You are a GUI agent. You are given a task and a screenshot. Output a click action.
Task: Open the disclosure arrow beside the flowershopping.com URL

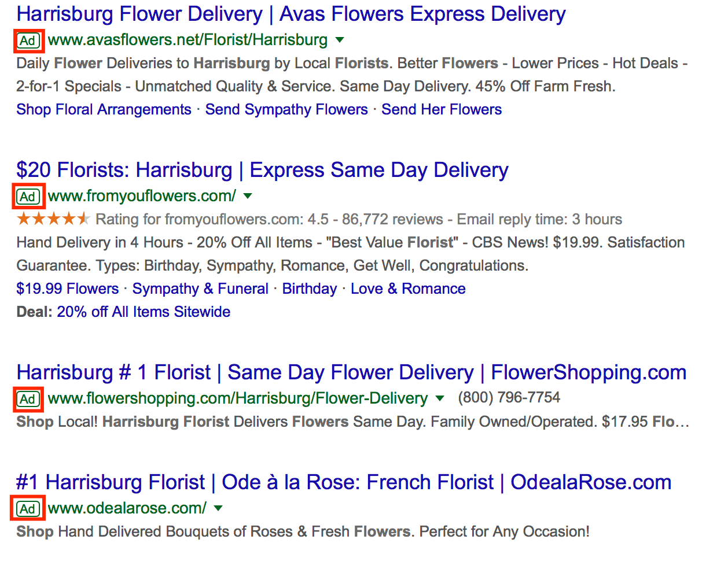click(440, 399)
